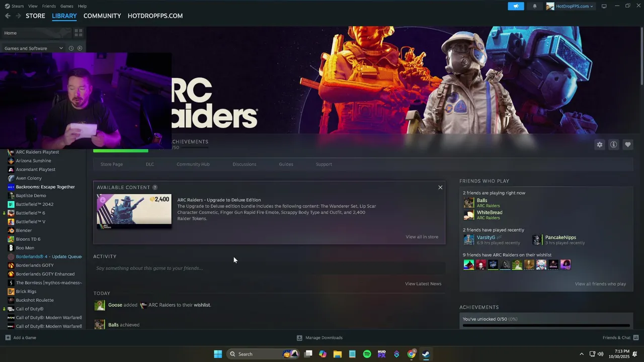Open Copilot from taskbar
Image resolution: width=644 pixels, height=362 pixels.
[323, 354]
